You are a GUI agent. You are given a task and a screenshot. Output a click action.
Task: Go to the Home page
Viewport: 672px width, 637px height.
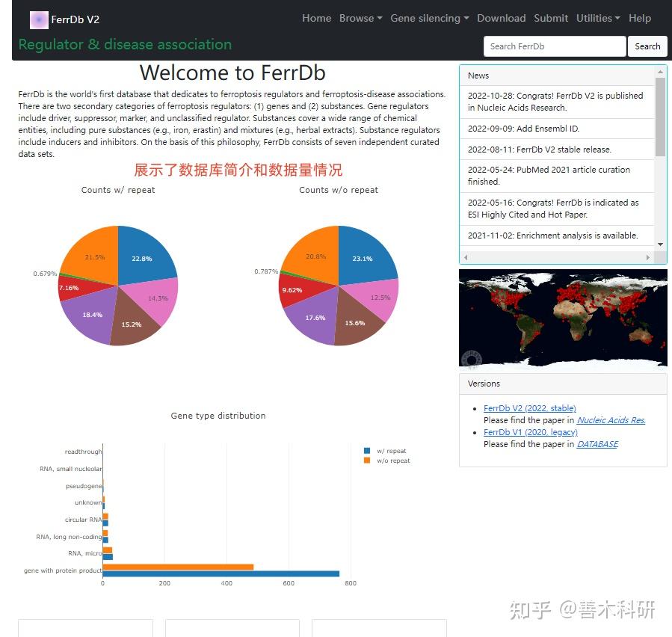[316, 18]
